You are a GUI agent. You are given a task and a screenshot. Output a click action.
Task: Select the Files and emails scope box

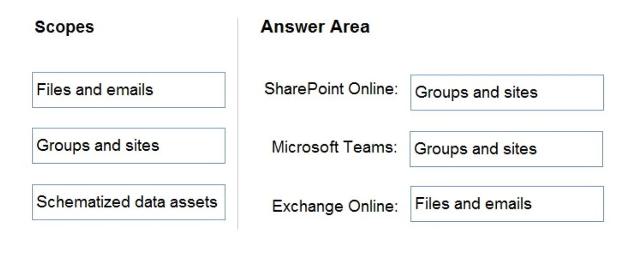[129, 90]
